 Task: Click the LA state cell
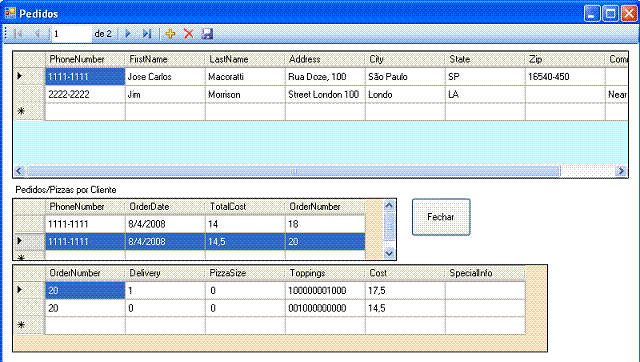[x=485, y=94]
